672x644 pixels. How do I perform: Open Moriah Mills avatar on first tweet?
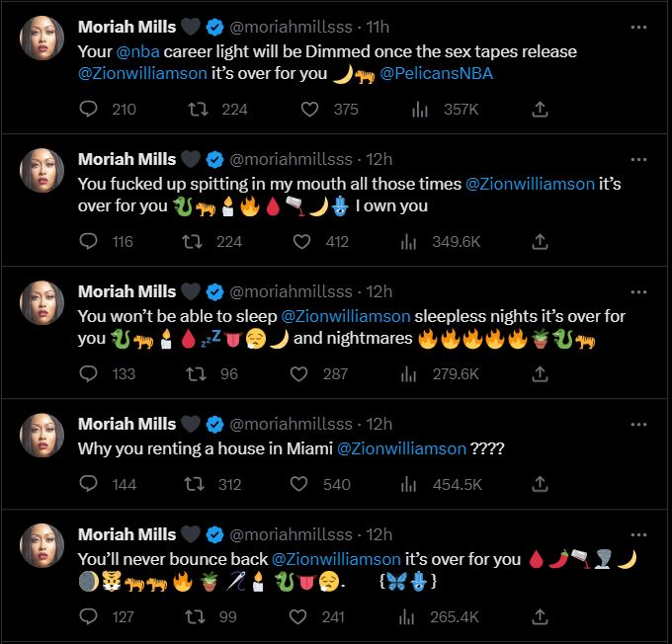pyautogui.click(x=42, y=38)
